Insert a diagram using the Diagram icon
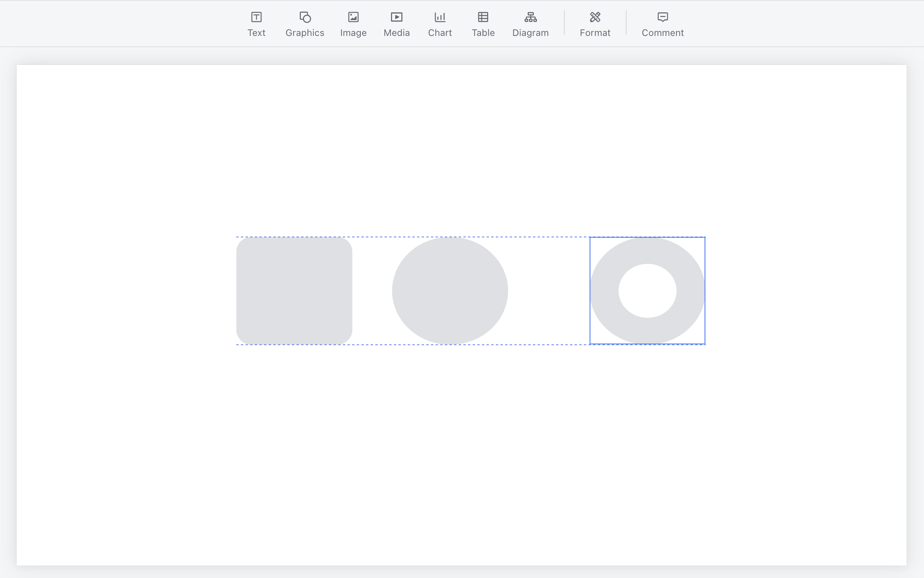The height and width of the screenshot is (578, 924). coord(530,17)
